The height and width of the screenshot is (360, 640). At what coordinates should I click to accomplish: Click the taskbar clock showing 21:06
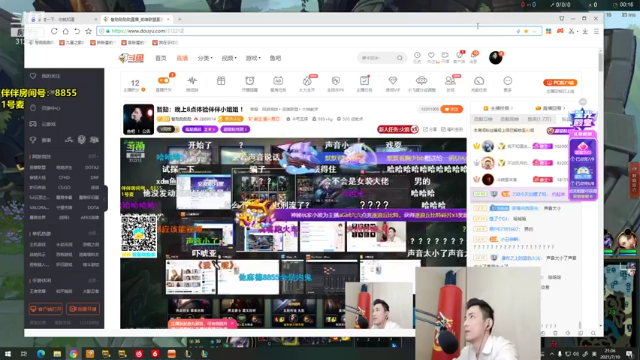click(x=610, y=353)
